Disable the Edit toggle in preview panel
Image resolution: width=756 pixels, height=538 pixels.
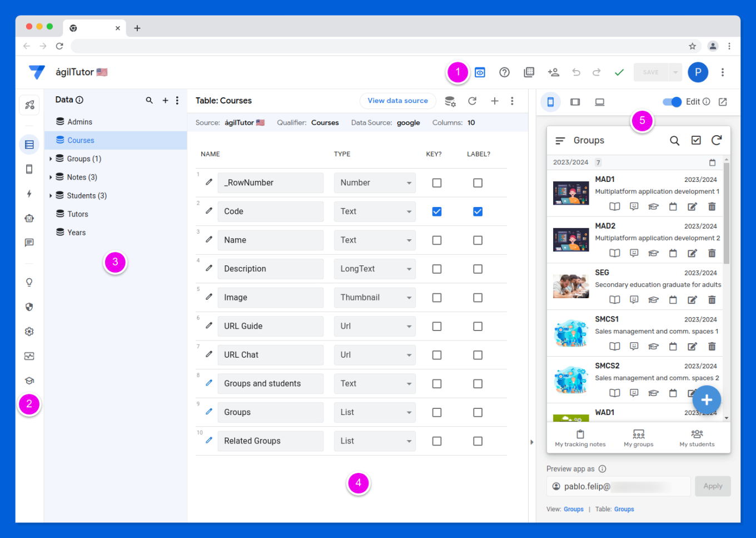coord(672,102)
